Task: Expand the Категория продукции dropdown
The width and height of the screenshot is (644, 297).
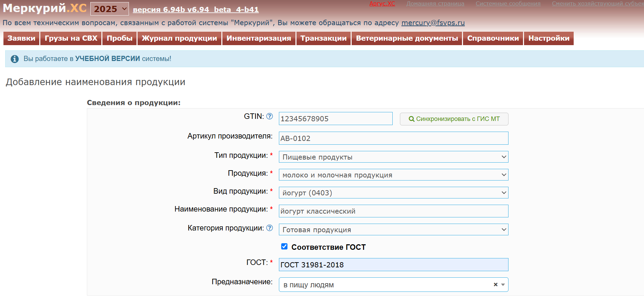Action: (393, 230)
